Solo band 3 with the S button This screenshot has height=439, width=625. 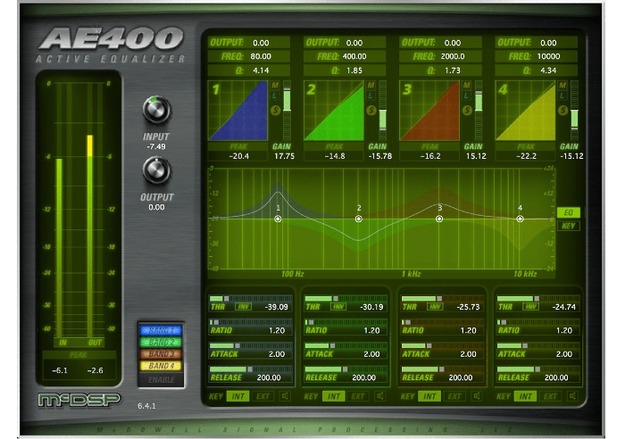(x=467, y=110)
